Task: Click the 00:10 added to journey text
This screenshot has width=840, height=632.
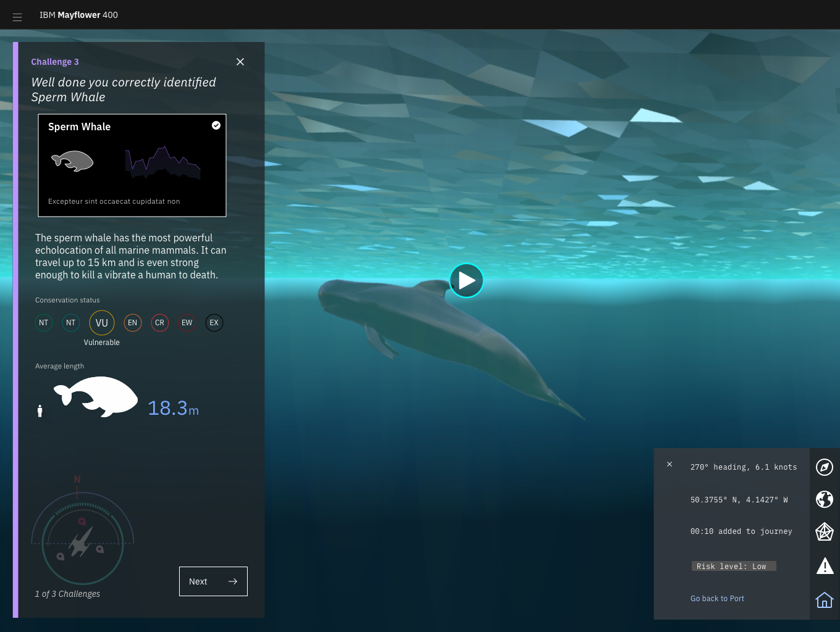Action: coord(741,531)
